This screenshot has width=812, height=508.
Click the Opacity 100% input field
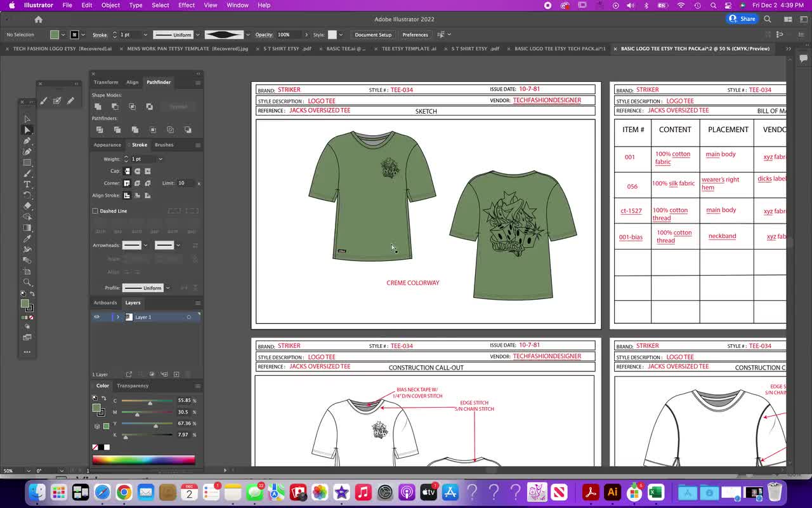point(289,35)
